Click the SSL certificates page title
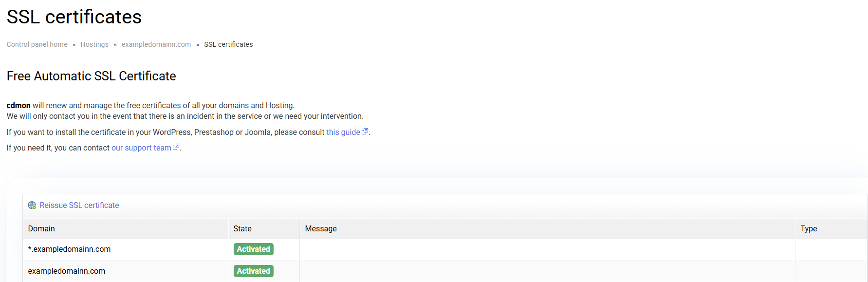868x282 pixels. point(74,17)
